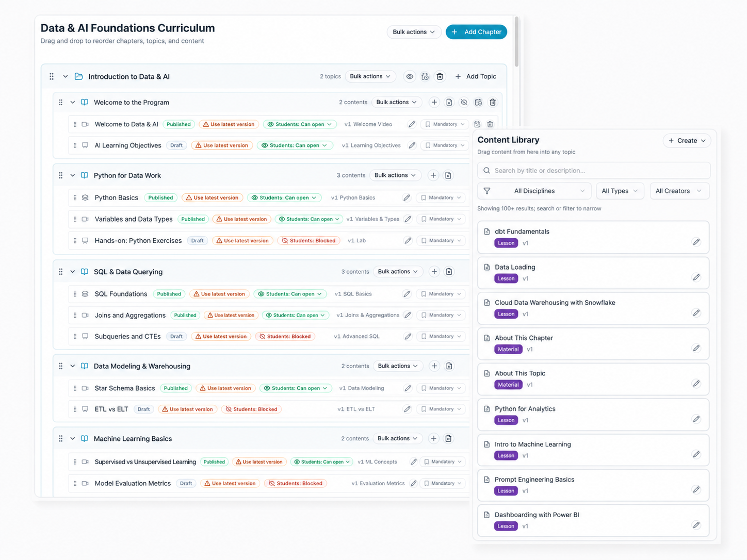This screenshot has height=560, width=747.
Task: Click the schedule icon in Introduction chapter row
Action: 425,76
